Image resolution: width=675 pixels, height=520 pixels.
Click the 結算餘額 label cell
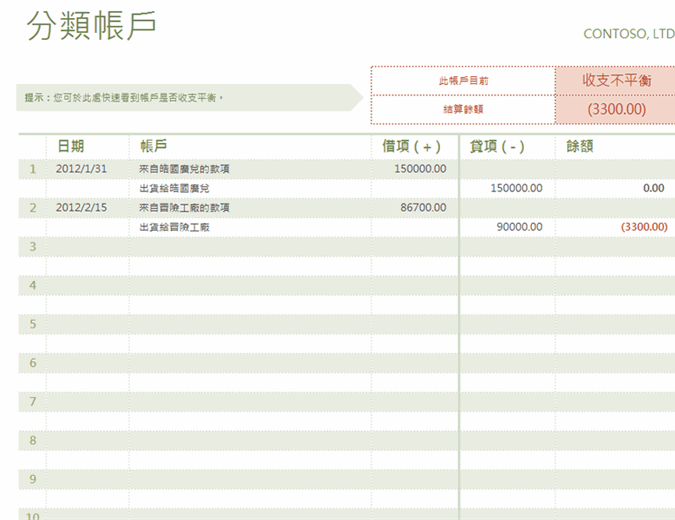point(463,109)
